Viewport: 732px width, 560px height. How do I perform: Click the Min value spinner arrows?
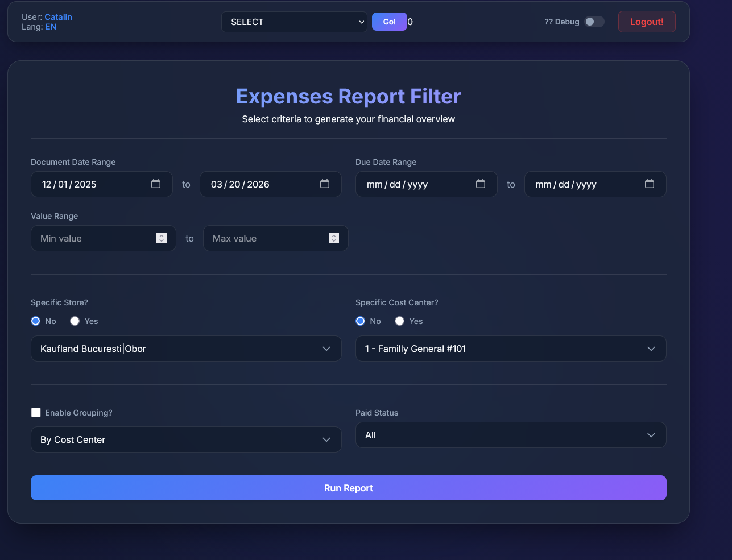tap(162, 238)
